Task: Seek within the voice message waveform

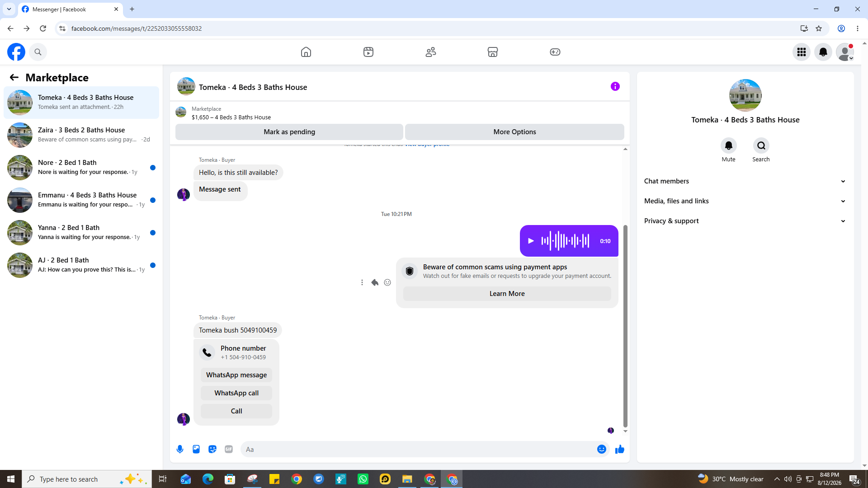Action: click(x=565, y=241)
